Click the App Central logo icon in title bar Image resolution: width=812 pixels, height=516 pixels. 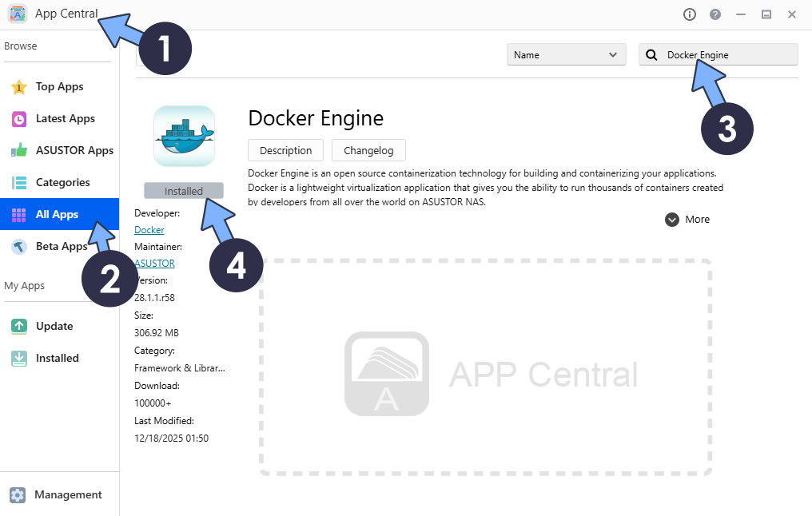[18, 14]
